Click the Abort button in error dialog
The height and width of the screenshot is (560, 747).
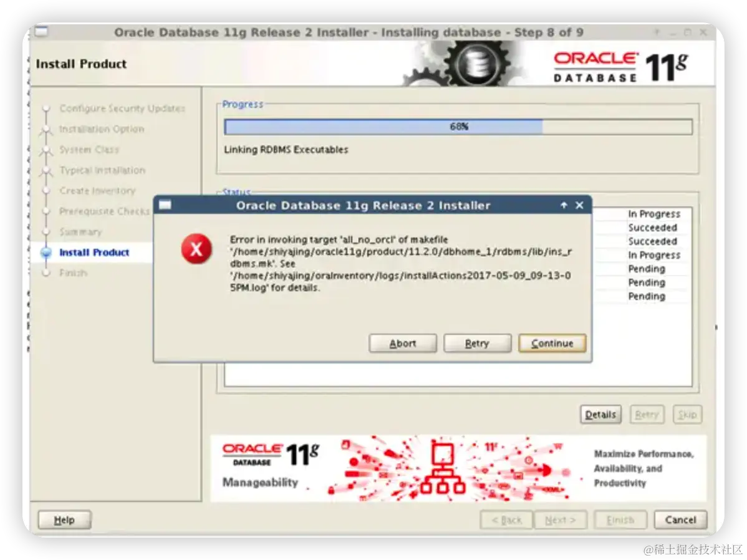403,343
